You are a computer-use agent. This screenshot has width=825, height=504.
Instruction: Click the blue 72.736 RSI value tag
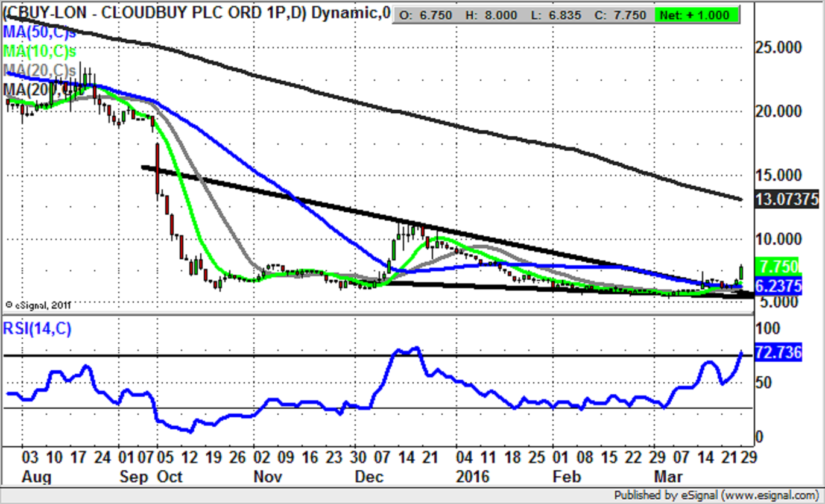tap(779, 353)
